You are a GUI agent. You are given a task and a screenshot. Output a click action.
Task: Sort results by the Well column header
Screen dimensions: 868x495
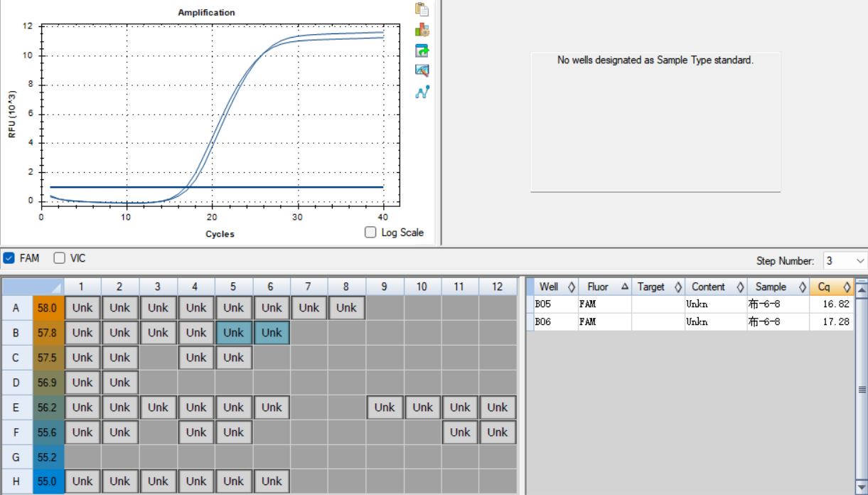click(x=555, y=287)
